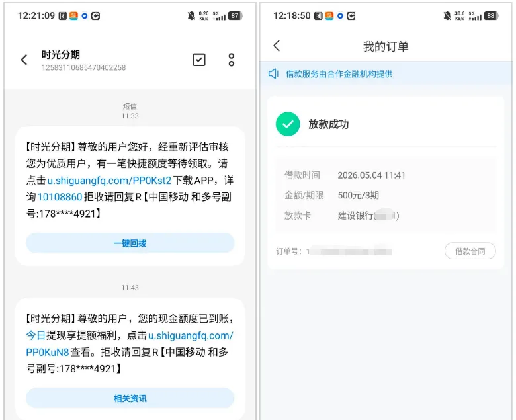Image resolution: width=516 pixels, height=420 pixels.
Task: Tap the 建设银行 disbursement card value
Action: point(368,216)
